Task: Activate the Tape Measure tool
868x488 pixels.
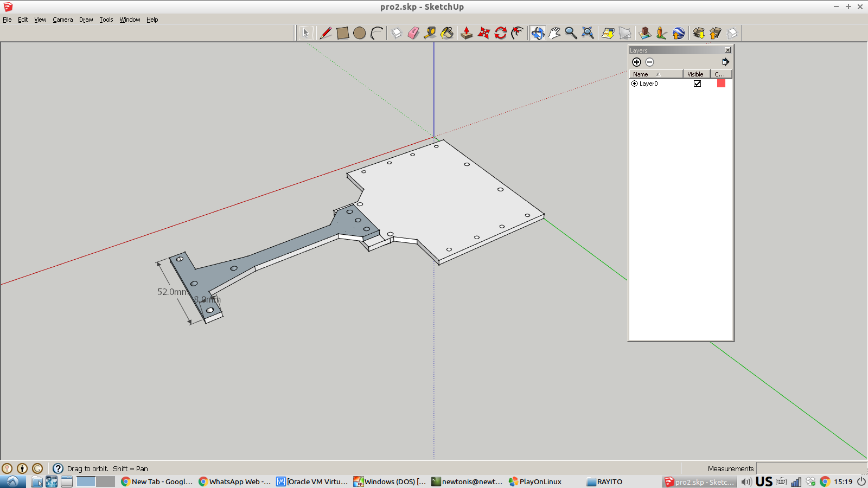Action: click(430, 33)
